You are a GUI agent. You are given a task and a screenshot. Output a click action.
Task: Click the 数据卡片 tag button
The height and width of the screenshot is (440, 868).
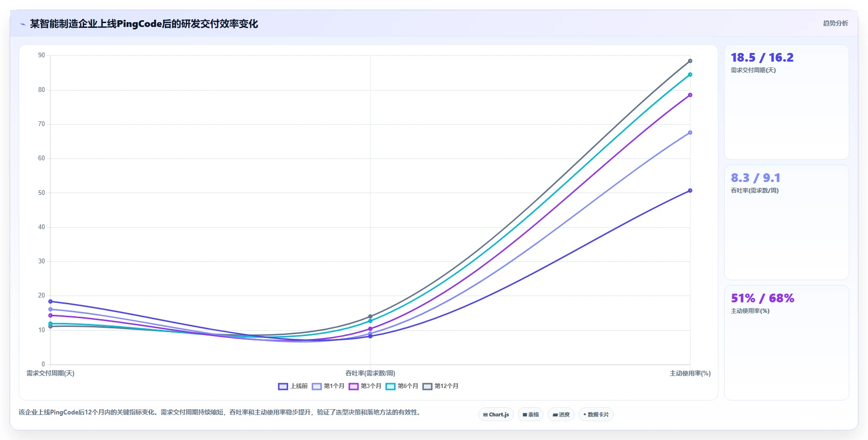point(596,414)
